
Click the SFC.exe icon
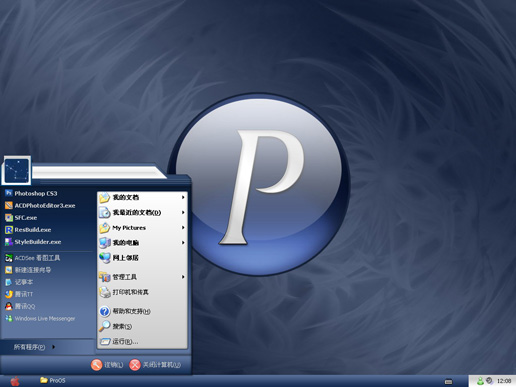[9, 218]
